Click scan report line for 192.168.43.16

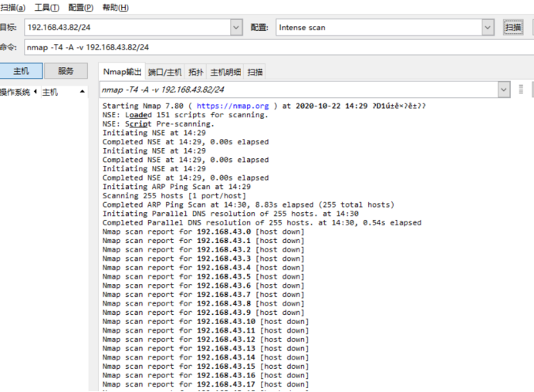coord(206,375)
